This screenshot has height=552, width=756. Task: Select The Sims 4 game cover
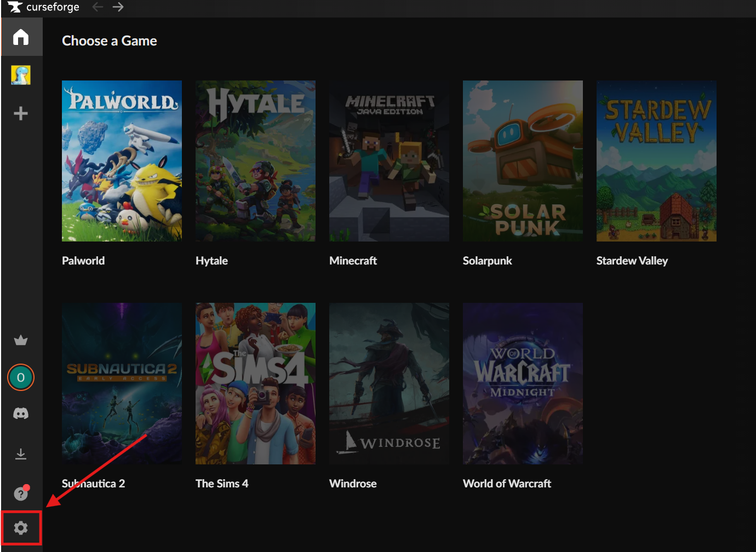pos(255,383)
